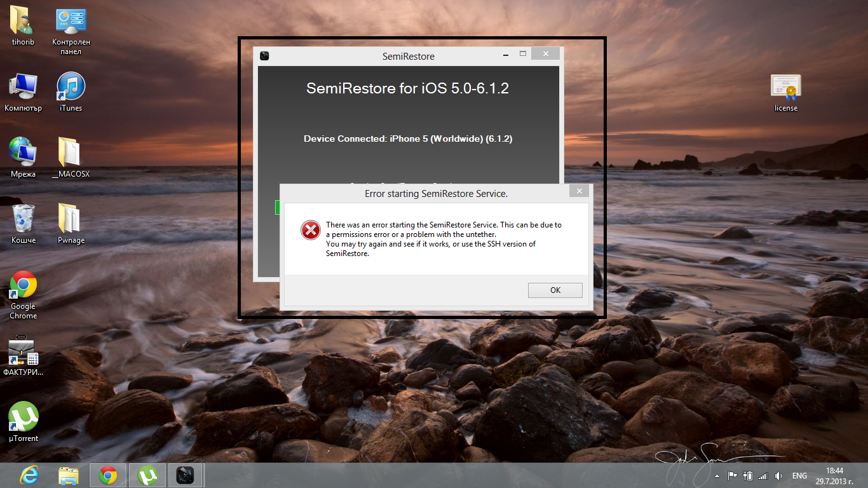Image resolution: width=868 pixels, height=488 pixels.
Task: Open Internet Explorer from the taskbar
Action: (x=29, y=475)
